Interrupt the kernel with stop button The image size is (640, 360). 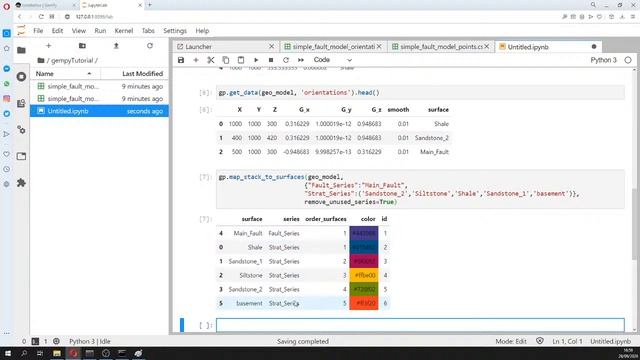click(x=271, y=60)
